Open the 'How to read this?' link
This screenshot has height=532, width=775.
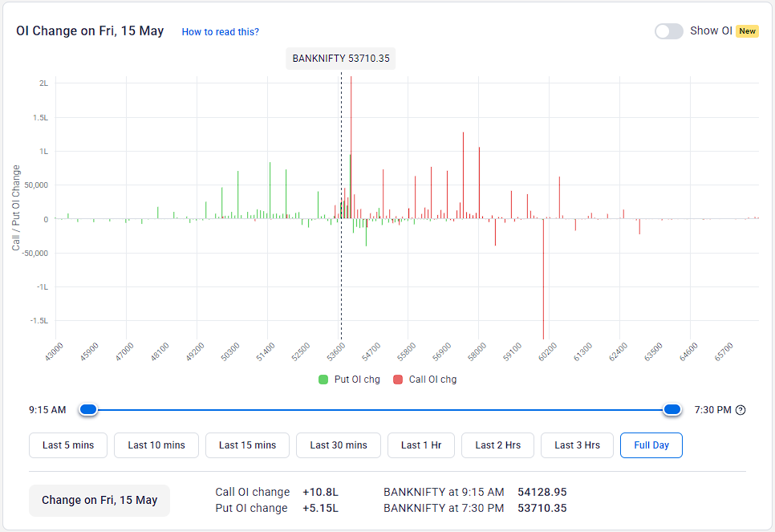[220, 31]
